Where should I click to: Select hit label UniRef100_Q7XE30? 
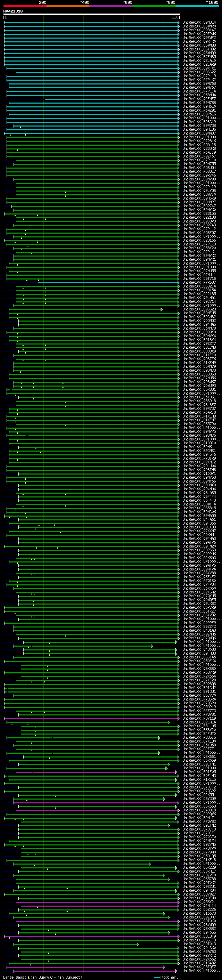[x=199, y=742]
